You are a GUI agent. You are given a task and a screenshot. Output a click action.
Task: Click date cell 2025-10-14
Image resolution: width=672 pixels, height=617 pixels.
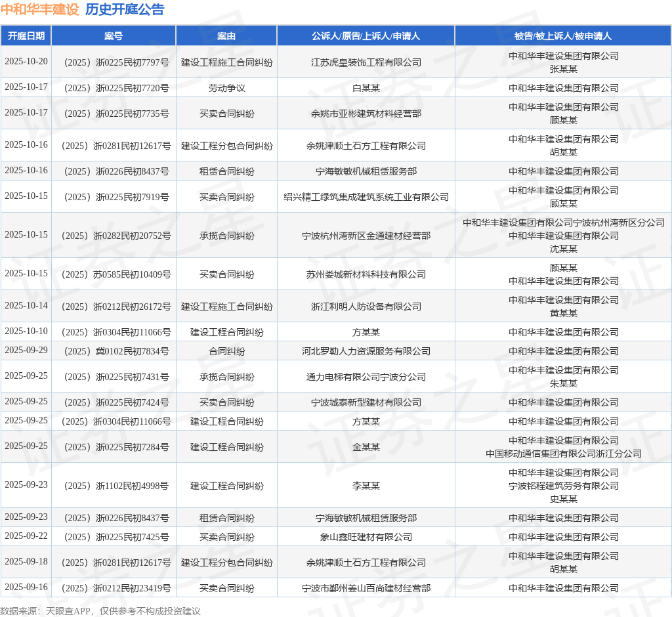(26, 305)
